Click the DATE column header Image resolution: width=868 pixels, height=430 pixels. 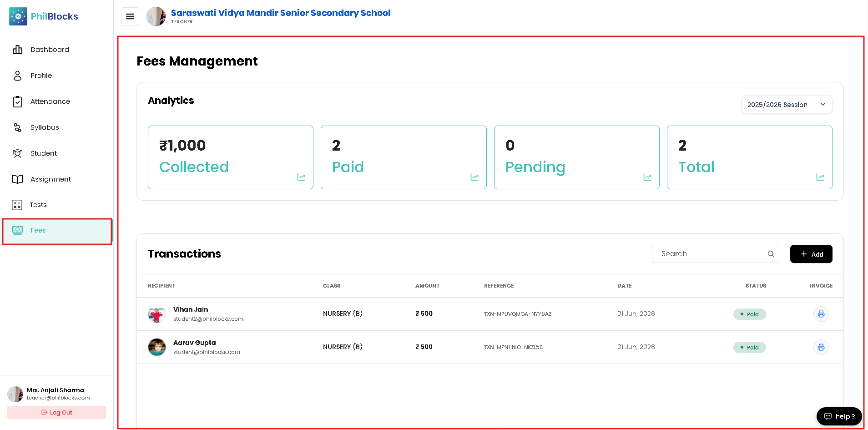pos(624,286)
